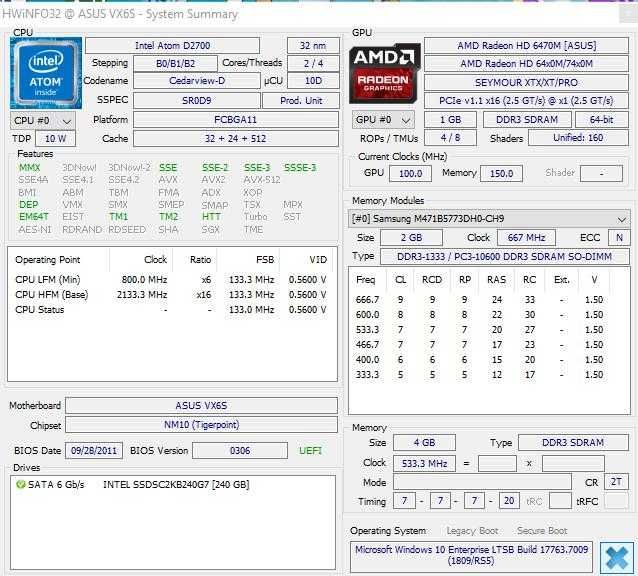
Task: Click the 10 W TDP field
Action: [55, 138]
